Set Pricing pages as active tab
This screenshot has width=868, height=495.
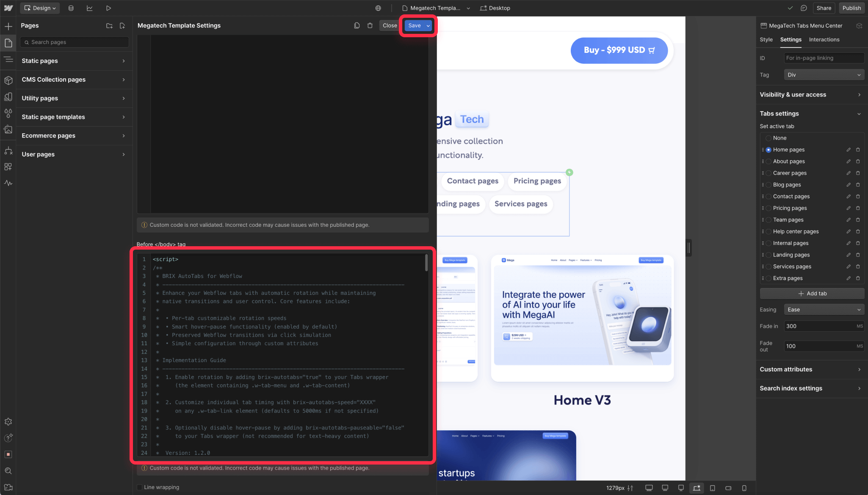768,208
